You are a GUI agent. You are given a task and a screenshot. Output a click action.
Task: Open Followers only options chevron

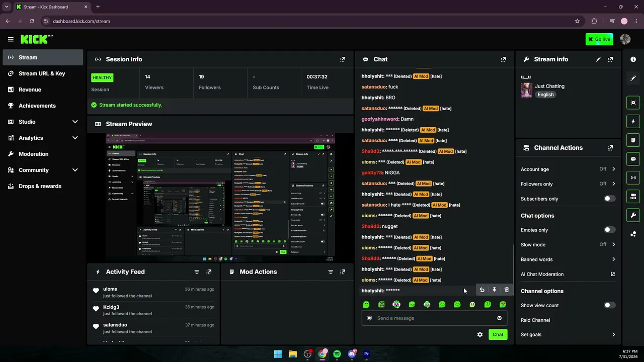[x=613, y=184]
